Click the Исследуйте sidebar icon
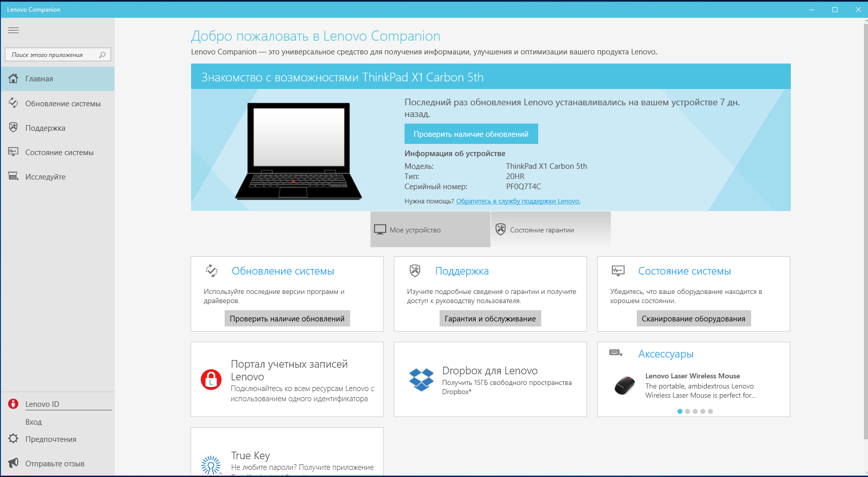 click(x=14, y=176)
